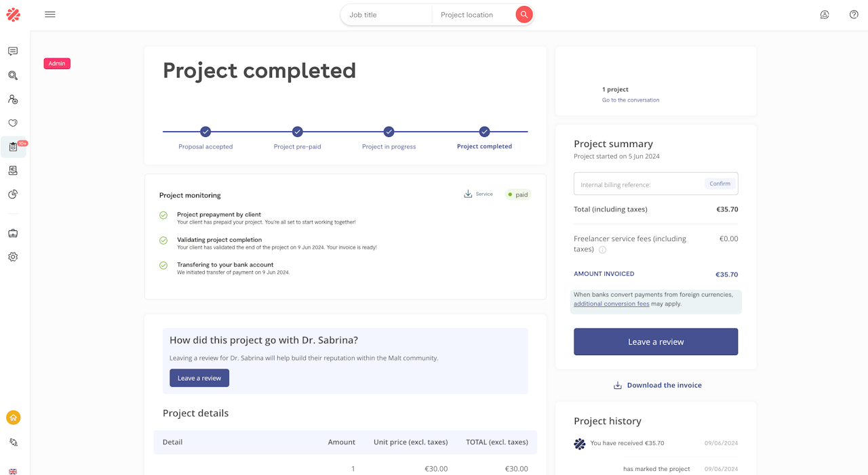This screenshot has width=868, height=475.
Task: Click Confirm for internal billing reference
Action: [719, 184]
